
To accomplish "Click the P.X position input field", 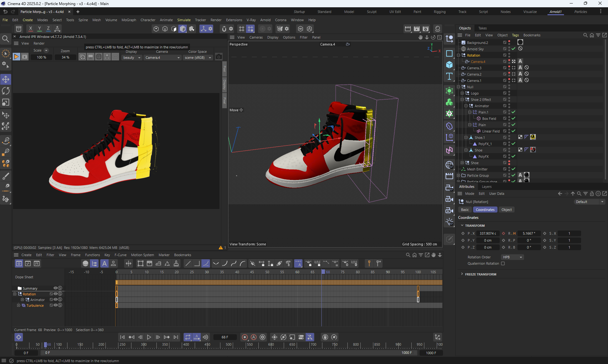I will point(488,233).
